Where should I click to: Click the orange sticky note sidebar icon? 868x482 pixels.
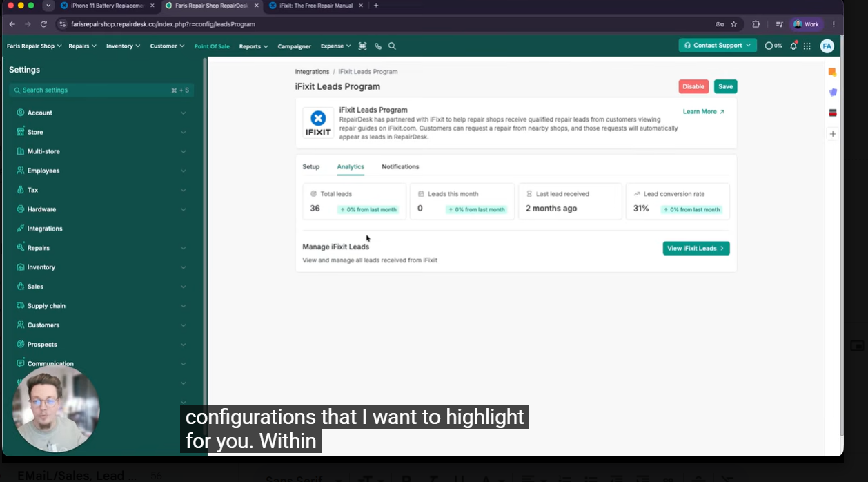click(x=833, y=73)
